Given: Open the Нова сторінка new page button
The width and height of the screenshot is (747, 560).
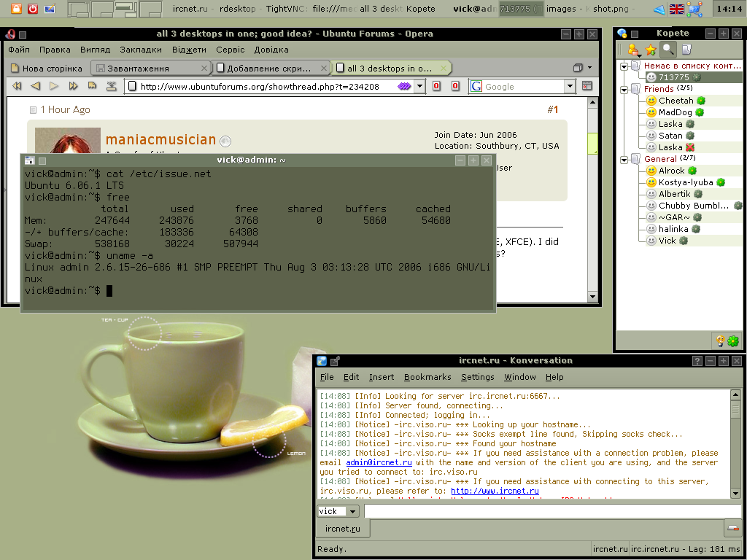Looking at the screenshot, I should [46, 68].
